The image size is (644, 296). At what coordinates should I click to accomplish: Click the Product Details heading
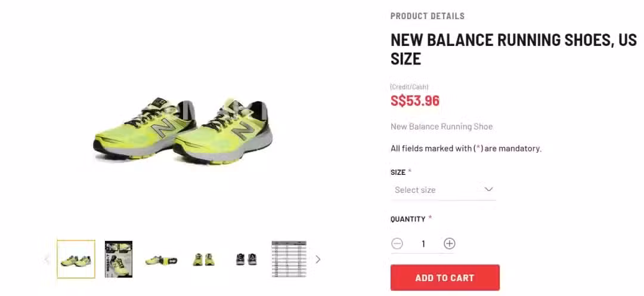click(428, 16)
